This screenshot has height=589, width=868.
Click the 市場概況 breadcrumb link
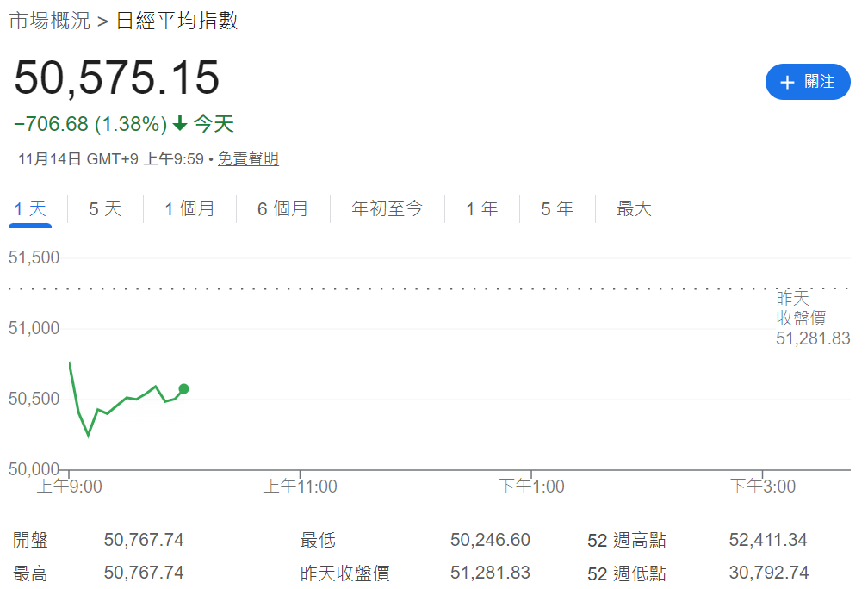pyautogui.click(x=47, y=21)
